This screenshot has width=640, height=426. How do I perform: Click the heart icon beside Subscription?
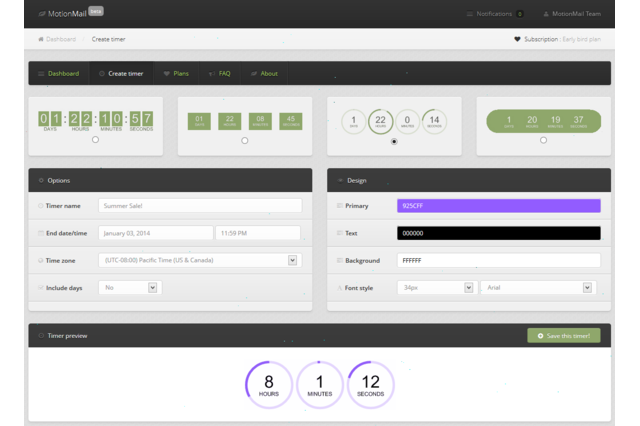pyautogui.click(x=517, y=39)
